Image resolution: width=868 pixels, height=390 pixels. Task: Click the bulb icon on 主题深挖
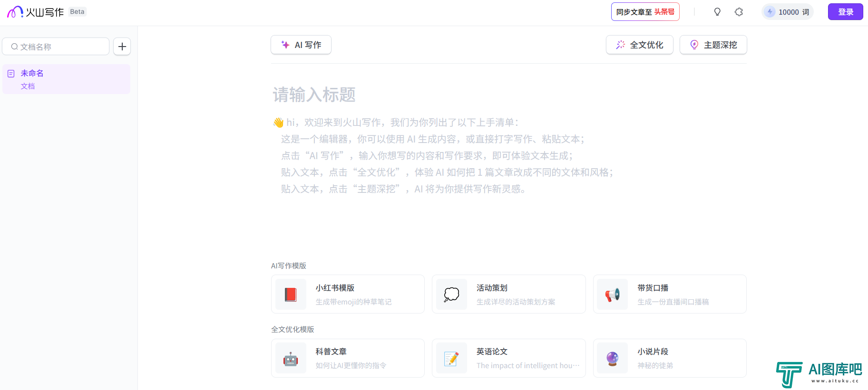coord(694,45)
